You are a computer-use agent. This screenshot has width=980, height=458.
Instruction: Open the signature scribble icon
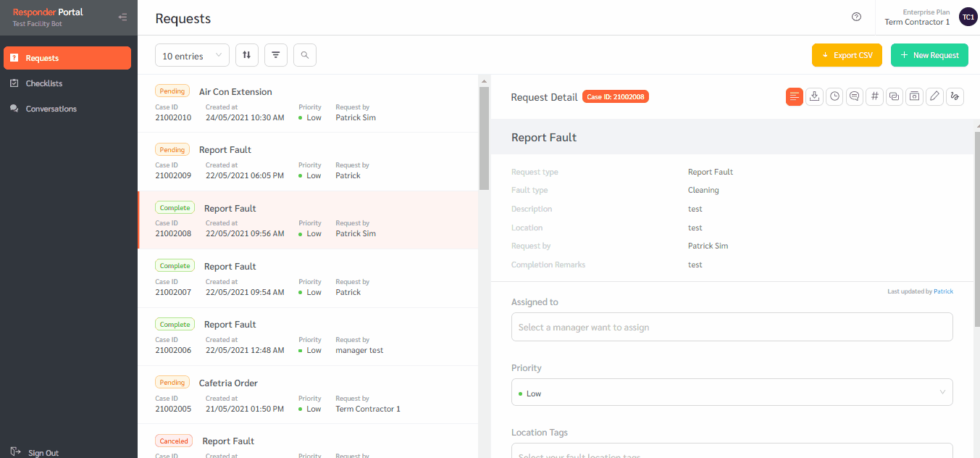pos(955,96)
